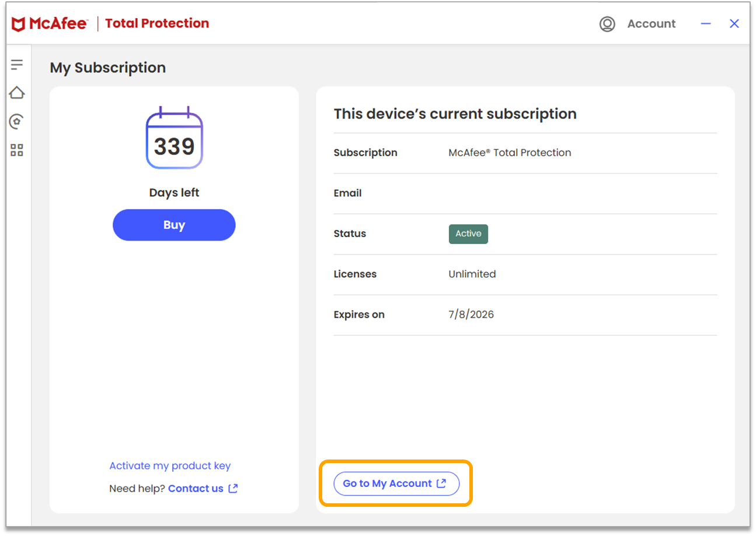Click the user profile avatar icon
The width and height of the screenshot is (756, 536).
click(607, 24)
